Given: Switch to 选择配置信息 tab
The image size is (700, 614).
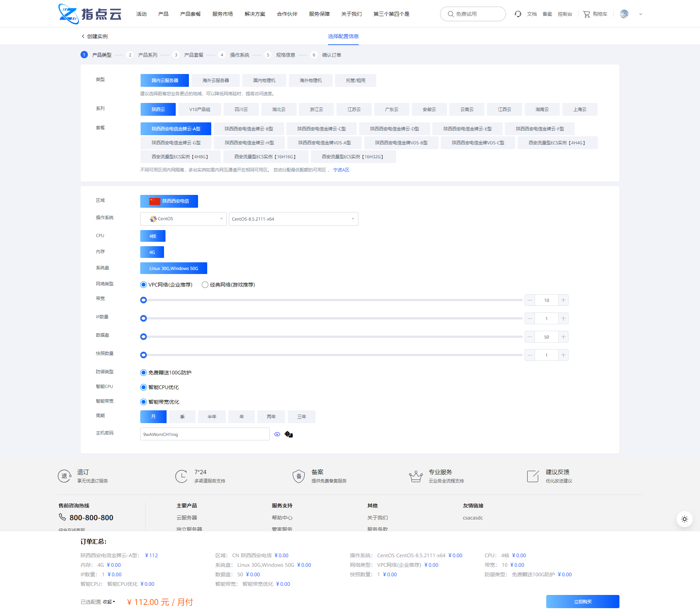Looking at the screenshot, I should point(343,36).
